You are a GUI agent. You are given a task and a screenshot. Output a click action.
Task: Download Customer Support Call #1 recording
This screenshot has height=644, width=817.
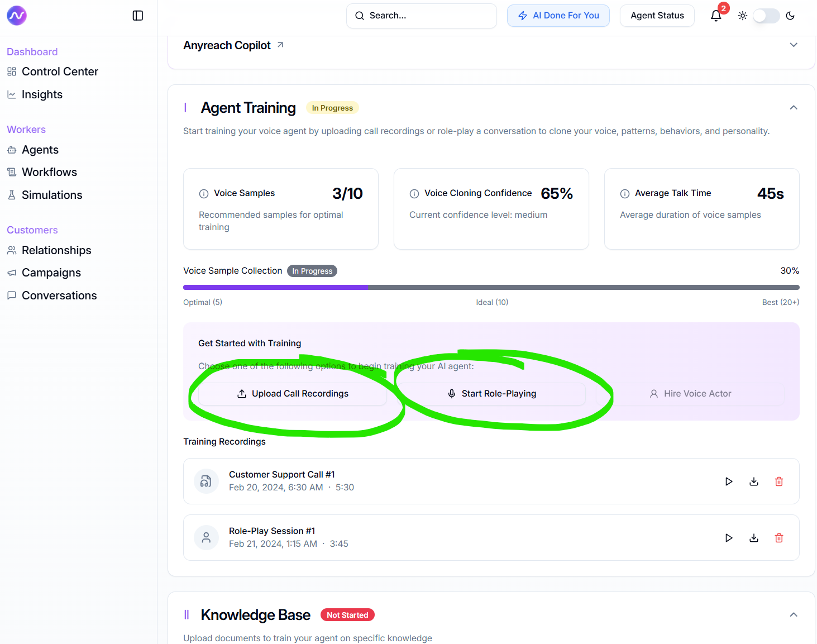(x=754, y=481)
